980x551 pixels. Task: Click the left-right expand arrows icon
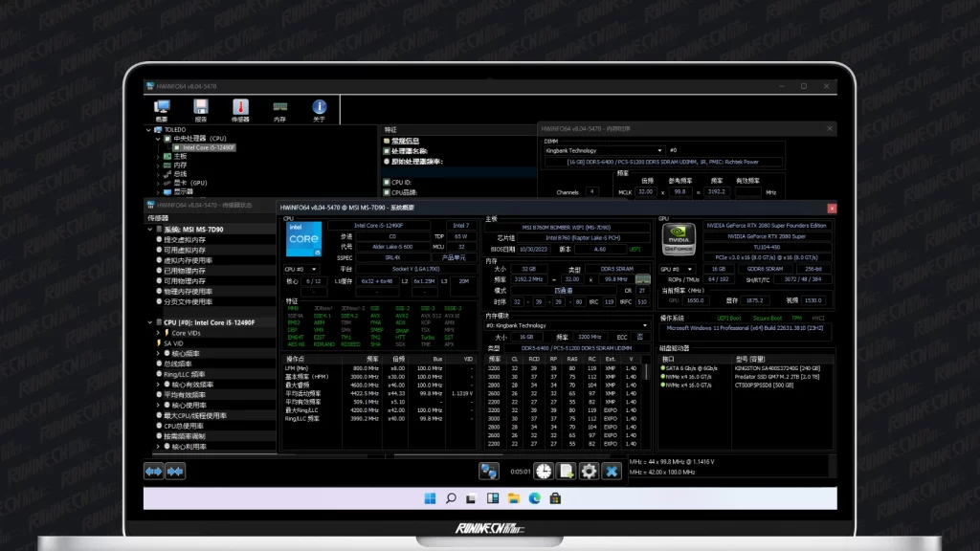[x=154, y=471]
